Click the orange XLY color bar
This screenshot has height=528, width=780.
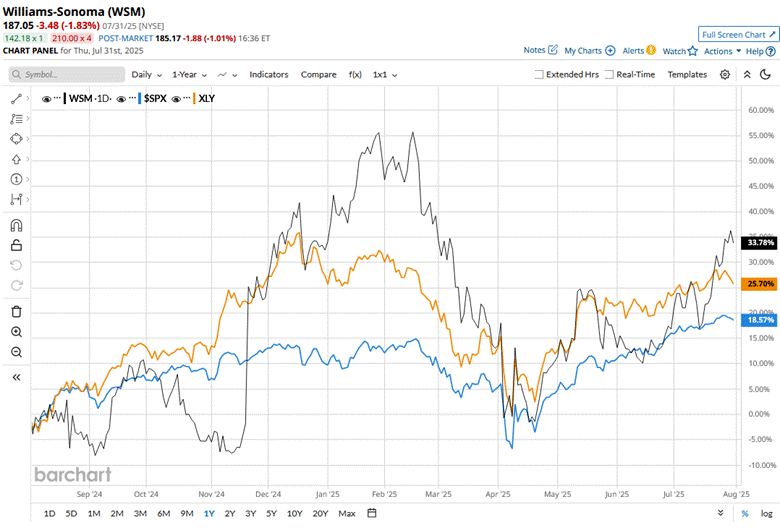pos(195,99)
